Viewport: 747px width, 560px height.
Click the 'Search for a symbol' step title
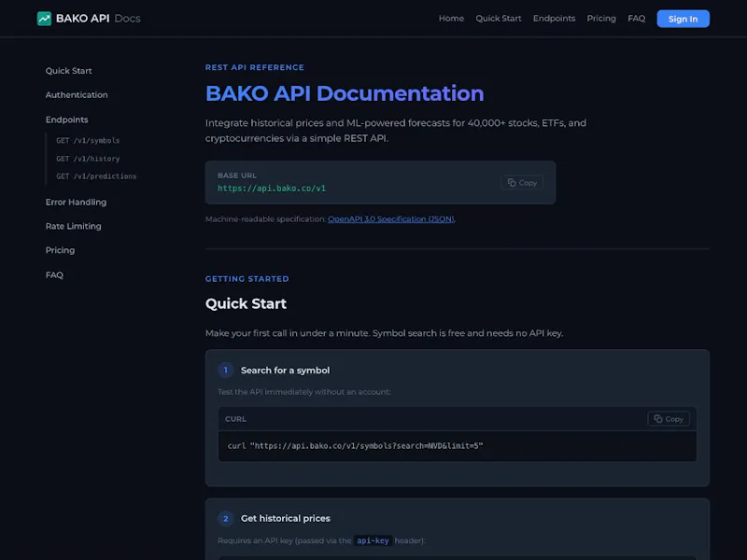(x=285, y=370)
